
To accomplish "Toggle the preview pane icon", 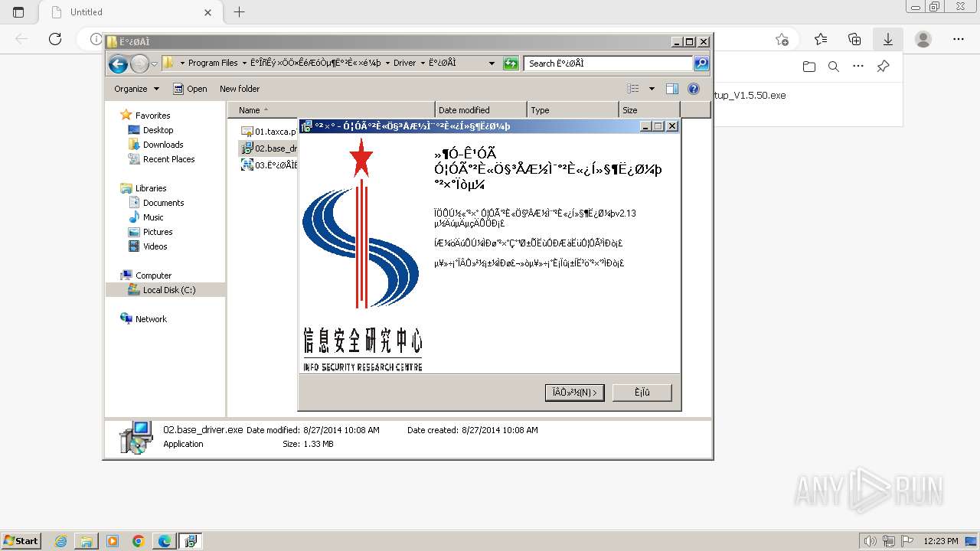I will click(x=671, y=89).
